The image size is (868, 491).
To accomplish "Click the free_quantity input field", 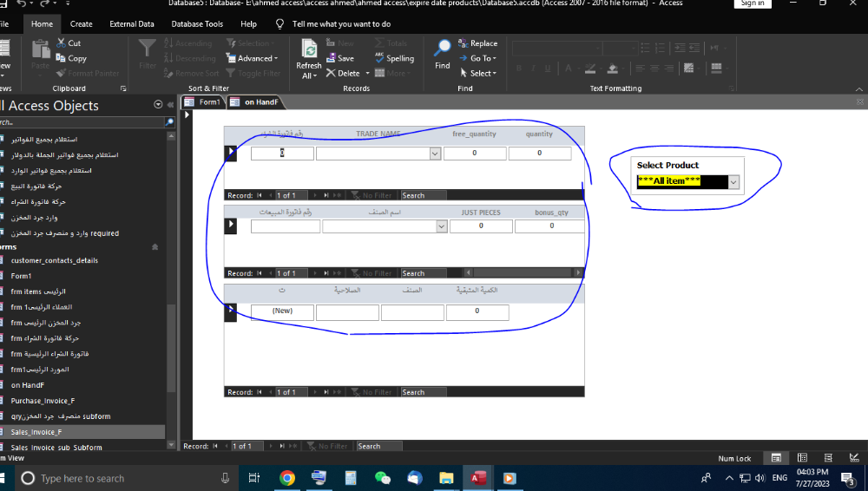I will [475, 154].
